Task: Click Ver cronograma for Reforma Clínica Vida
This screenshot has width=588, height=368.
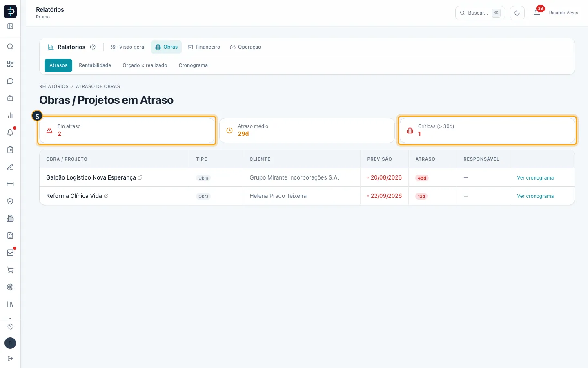Action: pyautogui.click(x=535, y=196)
